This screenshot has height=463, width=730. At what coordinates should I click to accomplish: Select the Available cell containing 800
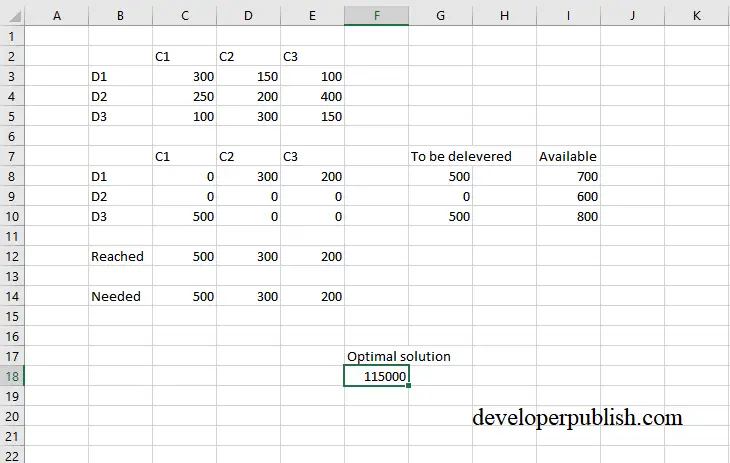568,217
